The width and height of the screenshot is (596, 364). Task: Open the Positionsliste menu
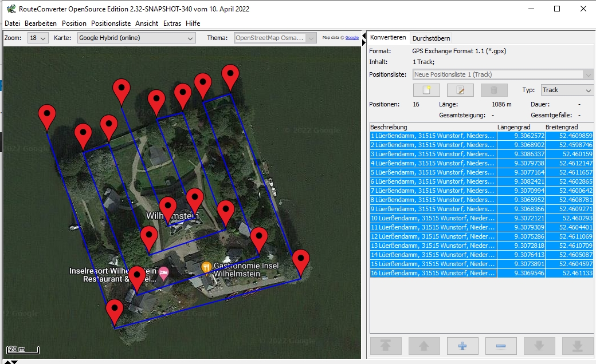pyautogui.click(x=111, y=23)
